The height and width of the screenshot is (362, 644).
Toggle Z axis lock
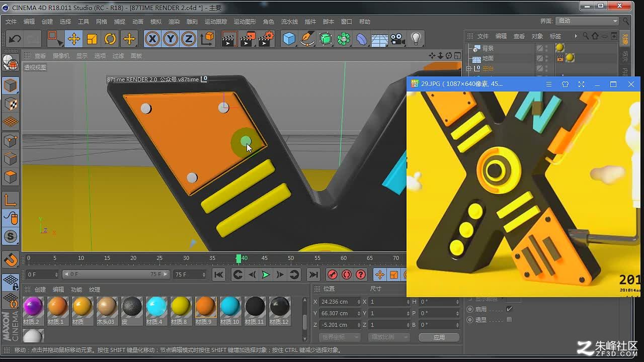click(188, 39)
